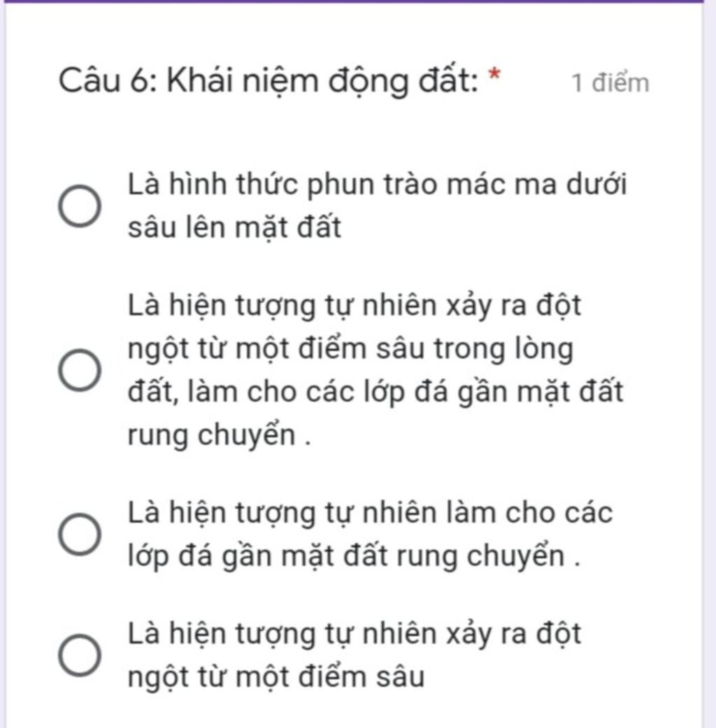Screen dimensions: 716x728
Task: Click text 'lớp đá gần mặt đất rung chuyển .'
Action: tap(354, 556)
